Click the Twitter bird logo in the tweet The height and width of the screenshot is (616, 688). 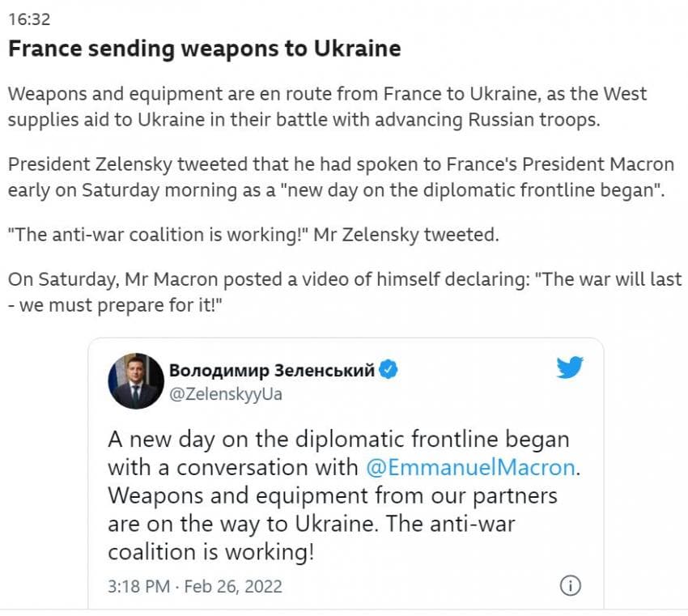pos(570,368)
